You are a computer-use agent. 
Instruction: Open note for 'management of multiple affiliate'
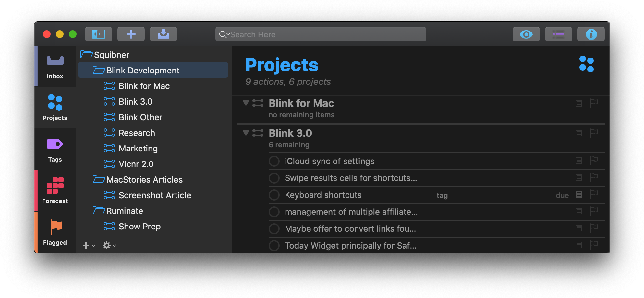(x=579, y=211)
